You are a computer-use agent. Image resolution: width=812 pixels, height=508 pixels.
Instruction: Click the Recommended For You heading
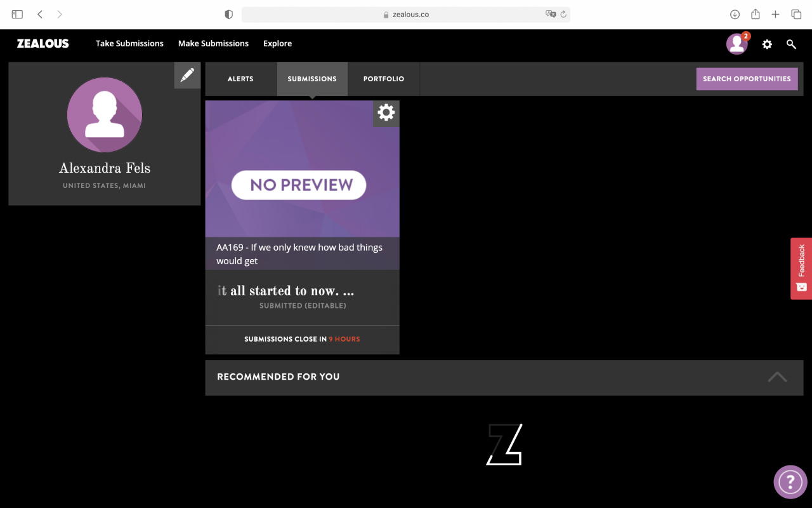coord(278,377)
